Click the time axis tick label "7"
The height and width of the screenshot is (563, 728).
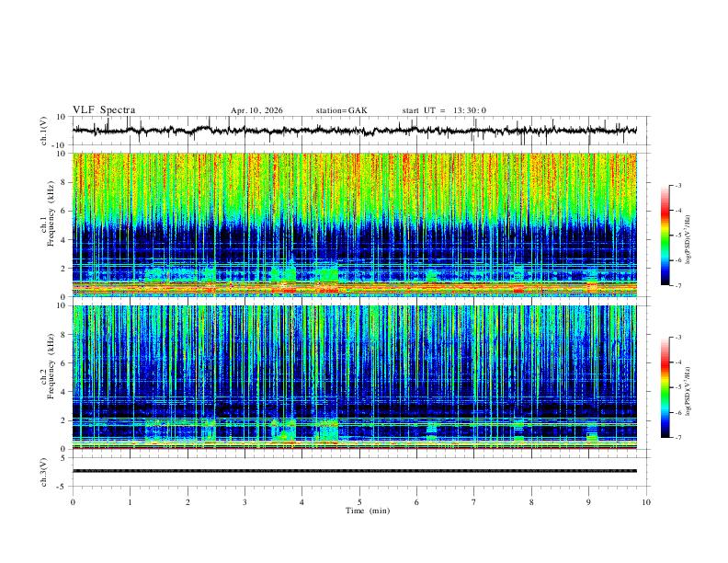tap(474, 502)
